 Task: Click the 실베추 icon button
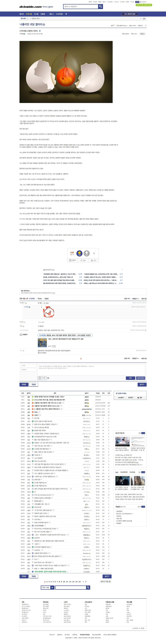(73, 260)
